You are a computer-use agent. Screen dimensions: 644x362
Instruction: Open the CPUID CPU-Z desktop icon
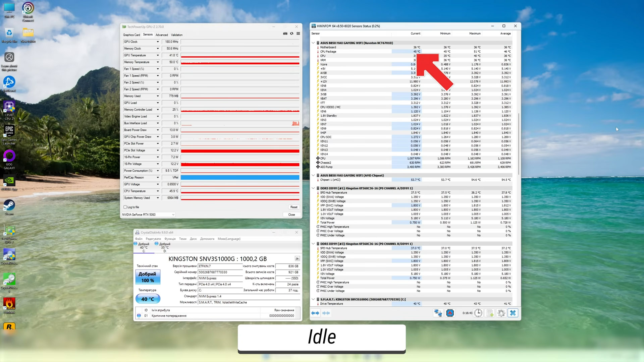9,111
